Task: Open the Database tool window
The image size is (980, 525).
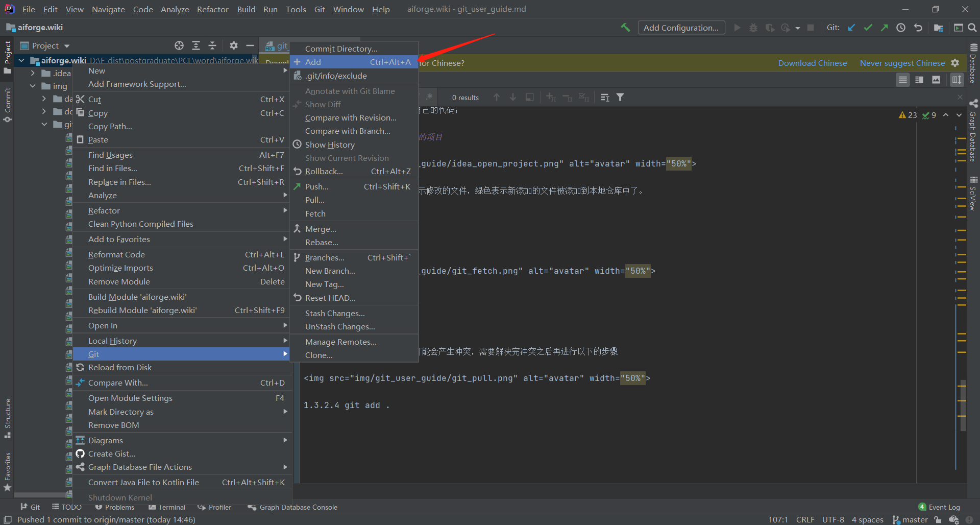Action: tap(973, 62)
